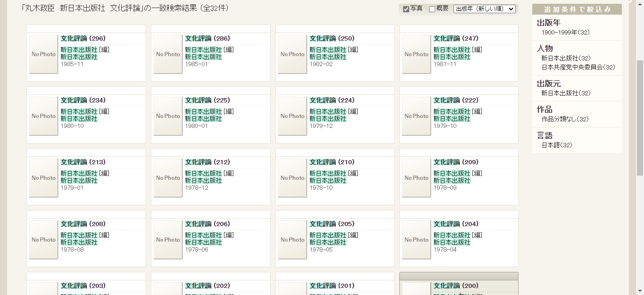
Task: Open the 文化評論 (202) title link
Action: point(207,286)
